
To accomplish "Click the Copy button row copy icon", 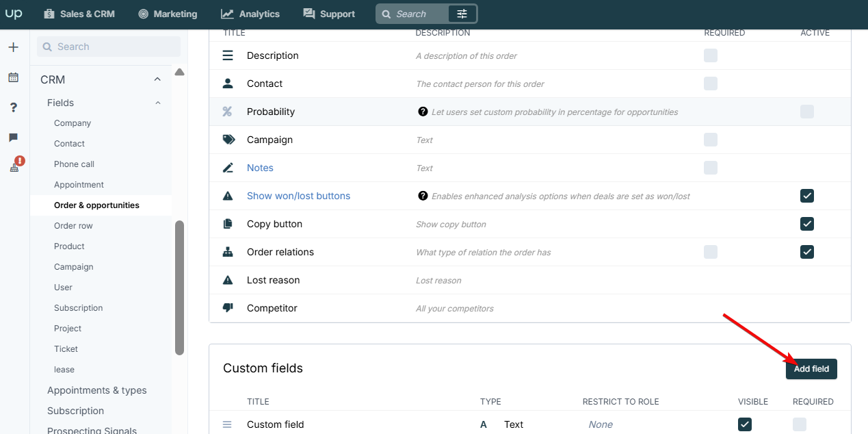I will 228,224.
